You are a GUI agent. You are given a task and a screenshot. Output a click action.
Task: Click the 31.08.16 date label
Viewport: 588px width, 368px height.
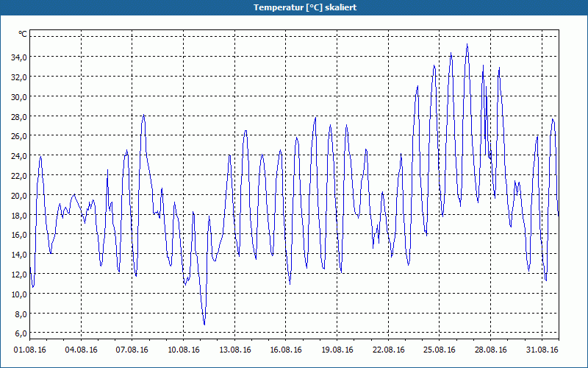(542, 350)
